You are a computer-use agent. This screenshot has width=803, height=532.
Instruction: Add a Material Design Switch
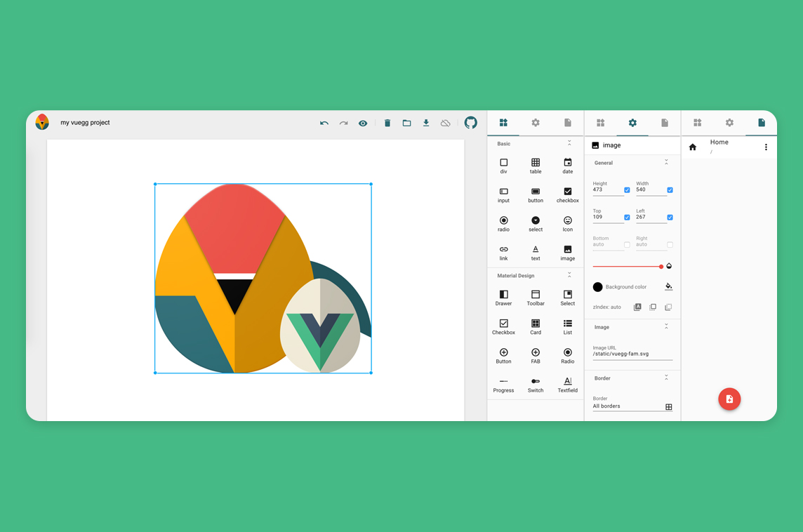click(x=535, y=385)
